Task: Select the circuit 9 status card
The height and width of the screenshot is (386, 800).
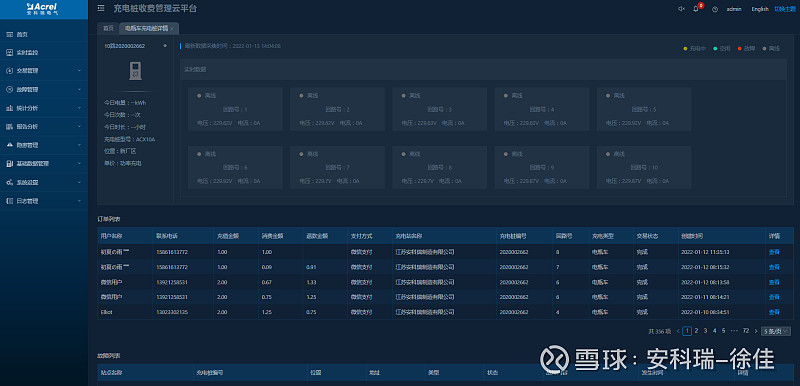Action: pyautogui.click(x=542, y=167)
